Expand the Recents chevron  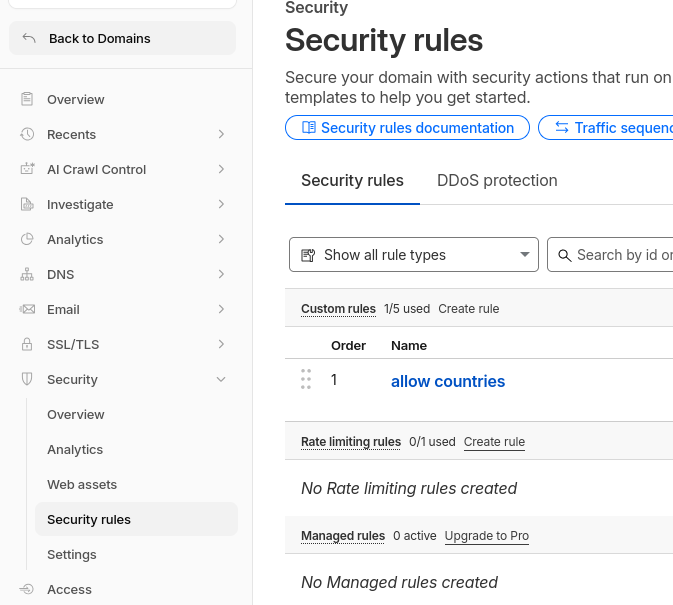point(221,134)
